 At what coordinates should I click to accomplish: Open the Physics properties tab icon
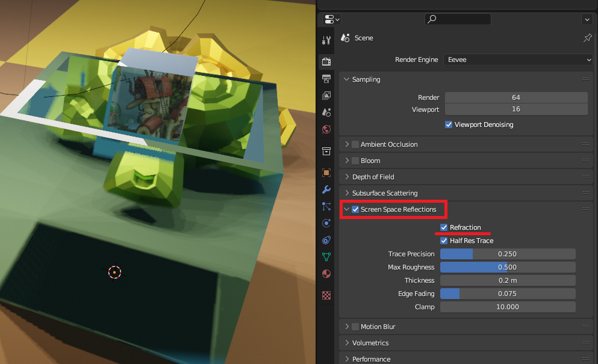[x=326, y=223]
